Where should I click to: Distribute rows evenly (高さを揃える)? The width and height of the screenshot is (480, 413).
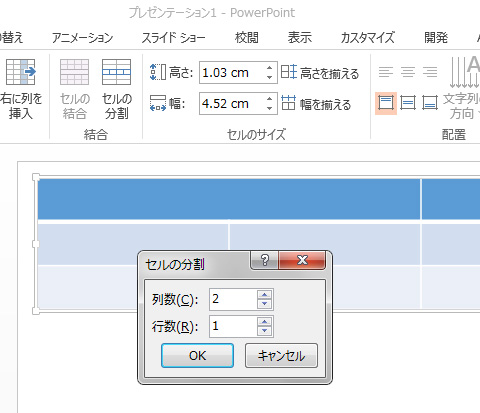(320, 73)
